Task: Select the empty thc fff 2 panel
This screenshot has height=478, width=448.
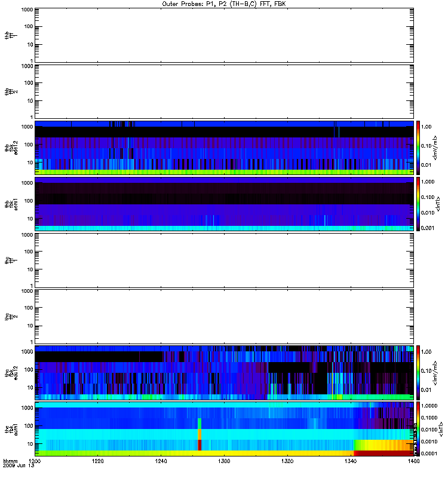Action: point(224,317)
